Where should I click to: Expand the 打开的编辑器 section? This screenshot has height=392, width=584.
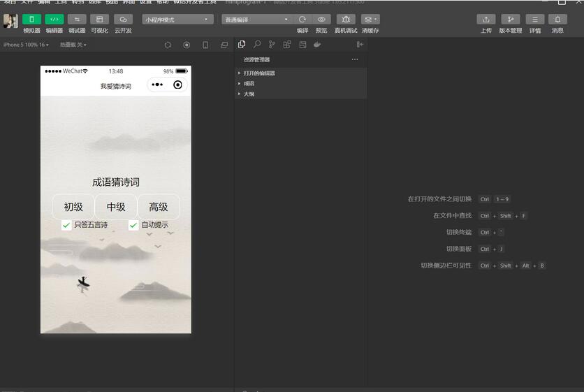[x=300, y=73]
